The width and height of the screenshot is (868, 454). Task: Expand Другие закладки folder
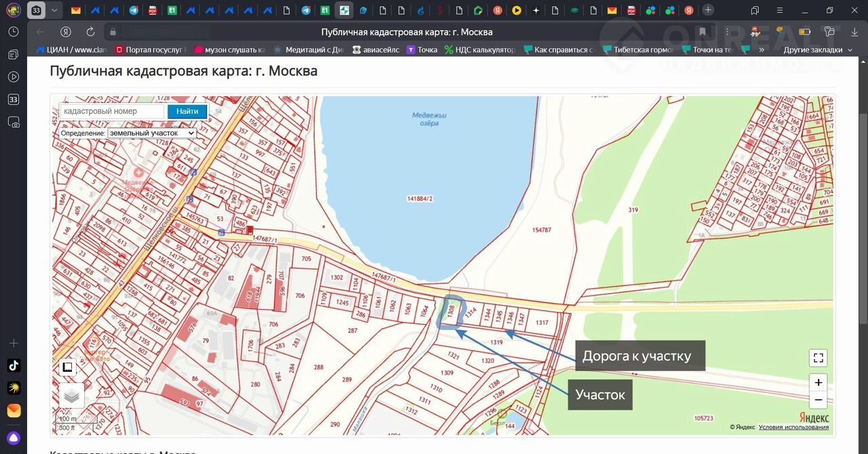pos(812,49)
